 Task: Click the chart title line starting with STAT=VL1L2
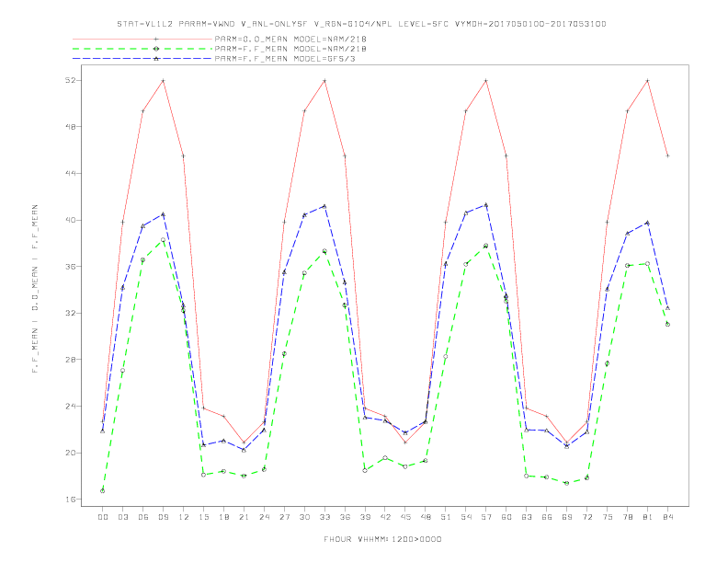click(361, 24)
